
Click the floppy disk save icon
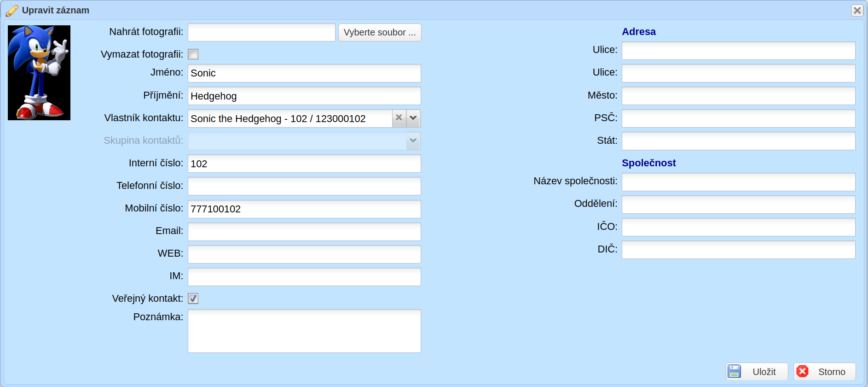click(734, 371)
